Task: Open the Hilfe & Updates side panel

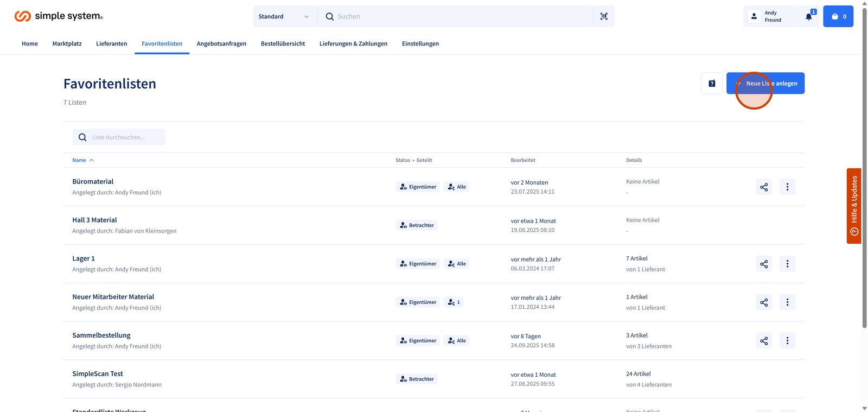Action: 854,206
